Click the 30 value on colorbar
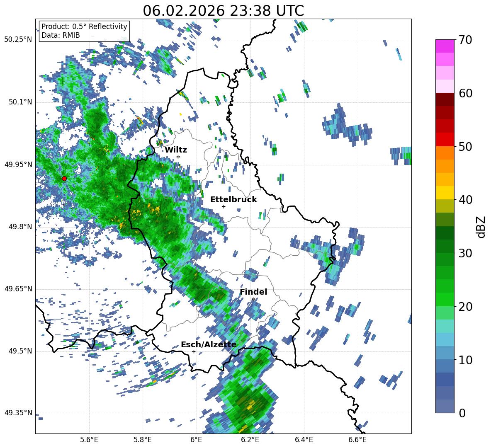The height and width of the screenshot is (448, 491). tap(465, 253)
